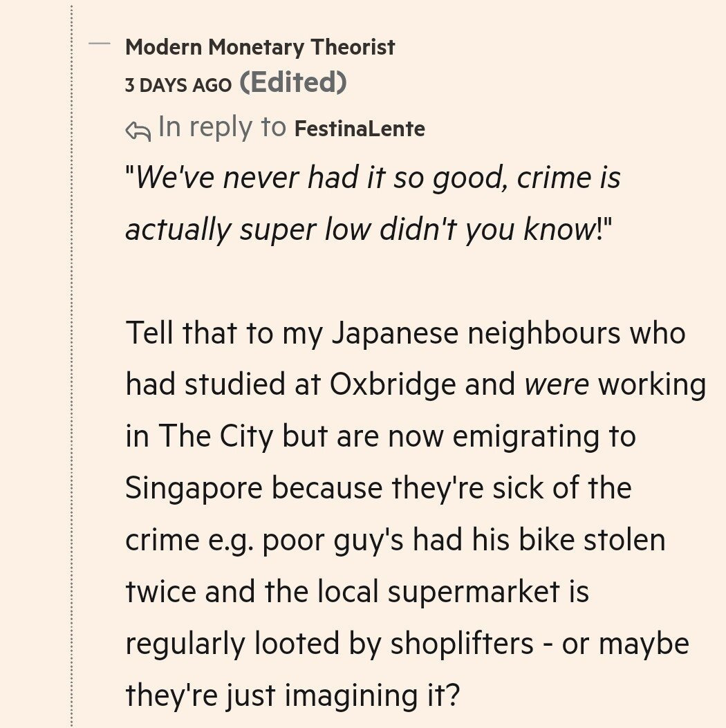Click the (Edited) label
Image resolution: width=726 pixels, height=728 pixels.
(292, 83)
